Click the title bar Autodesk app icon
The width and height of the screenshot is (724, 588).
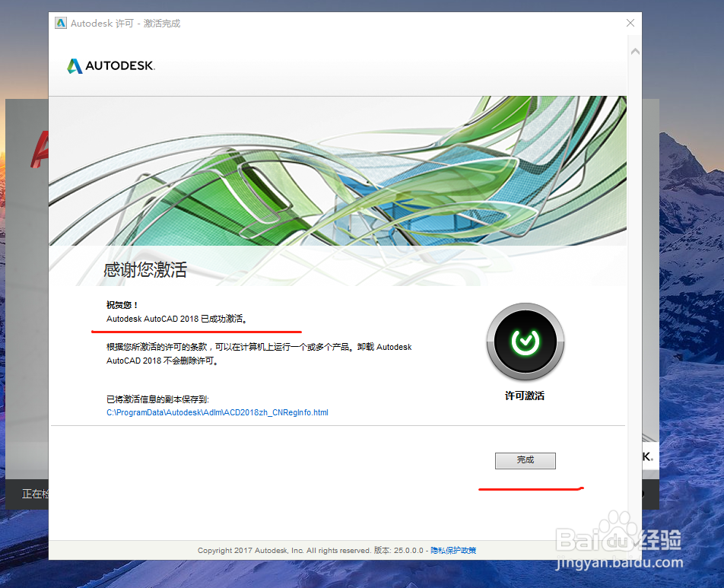tap(61, 23)
